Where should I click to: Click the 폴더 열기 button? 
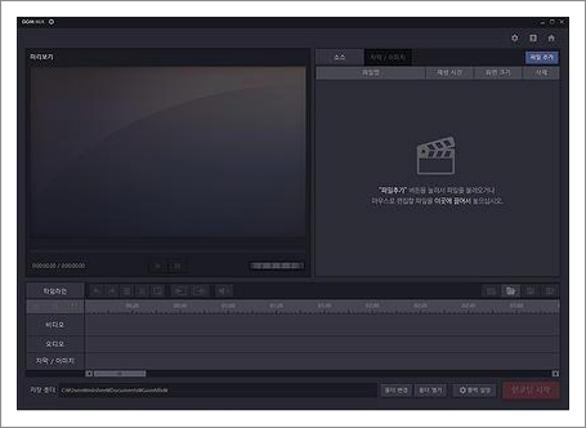pos(431,390)
